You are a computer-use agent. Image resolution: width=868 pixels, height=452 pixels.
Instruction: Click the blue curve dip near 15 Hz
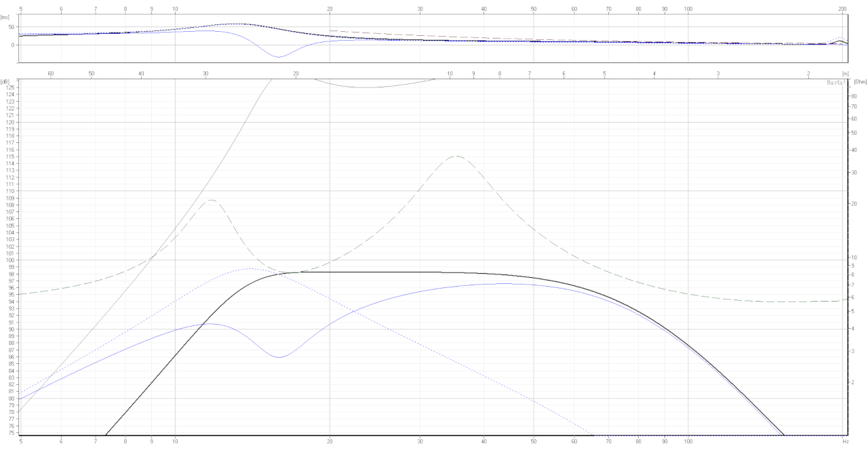point(278,356)
